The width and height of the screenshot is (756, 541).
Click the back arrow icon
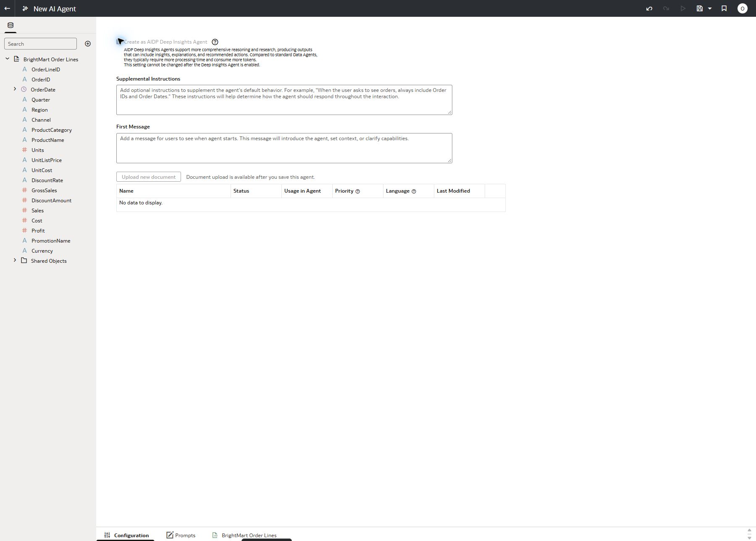coord(7,8)
